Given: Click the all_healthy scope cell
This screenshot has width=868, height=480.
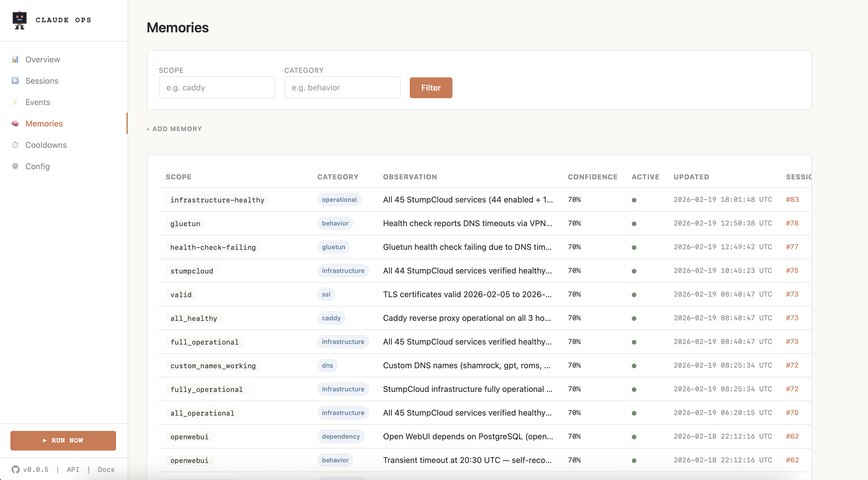Looking at the screenshot, I should [x=193, y=318].
